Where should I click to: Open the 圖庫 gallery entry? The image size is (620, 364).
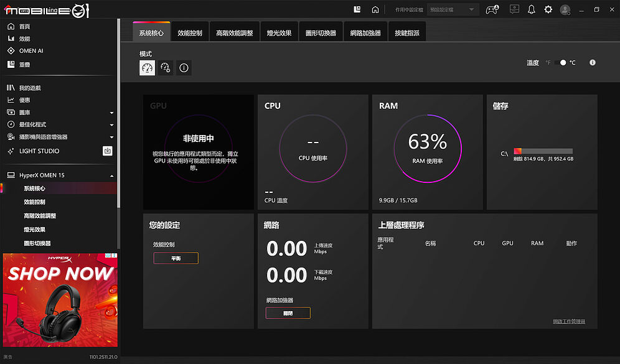24,112
